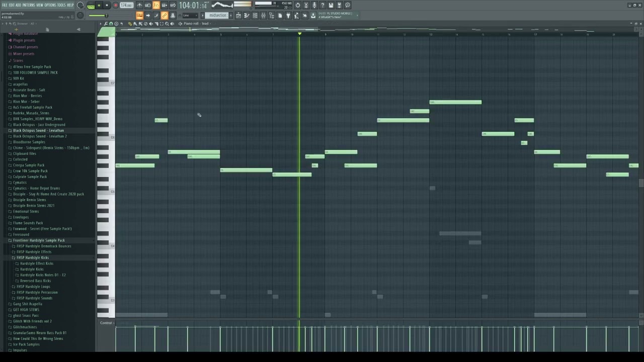Toggle wait for input to start
Screen dimensions: 644x362
(147, 5)
